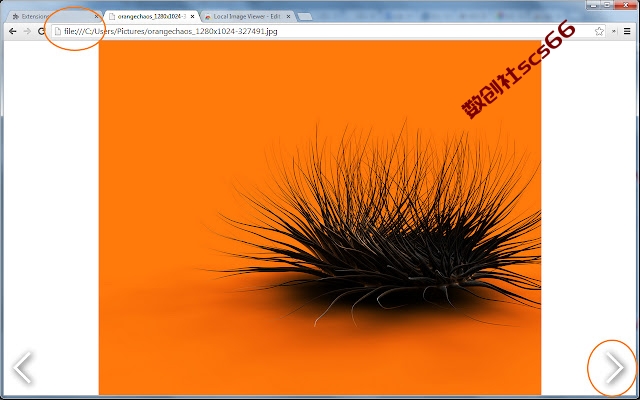Open a new tab with the new-tab button

305,17
